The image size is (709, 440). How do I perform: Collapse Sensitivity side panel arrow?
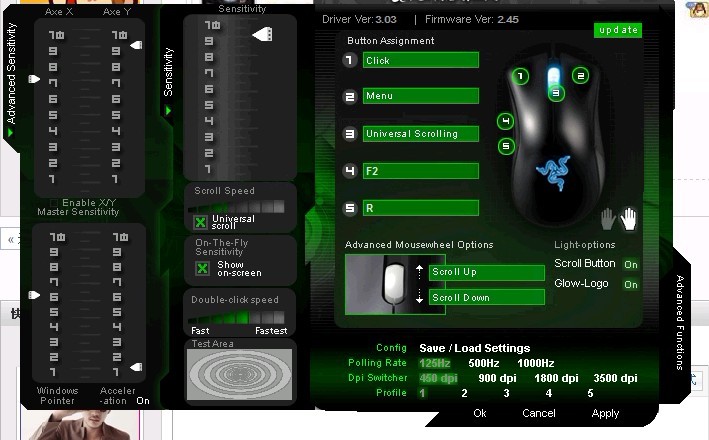168,110
